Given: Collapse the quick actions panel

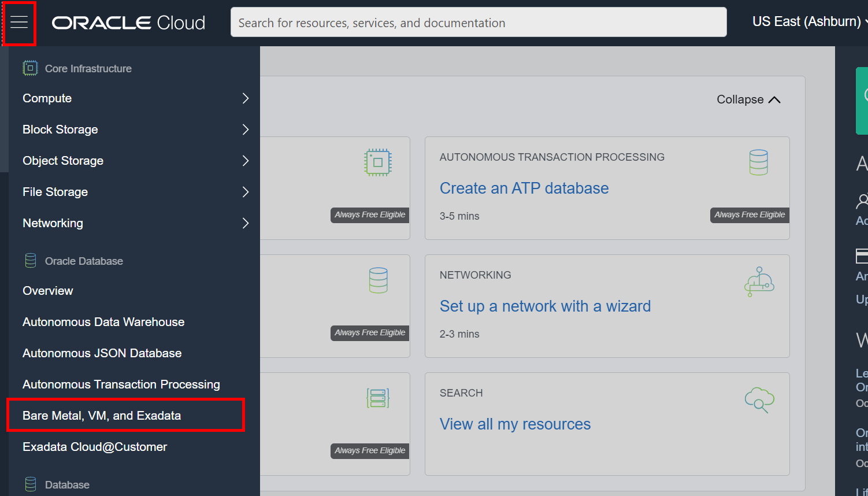Looking at the screenshot, I should pos(748,99).
